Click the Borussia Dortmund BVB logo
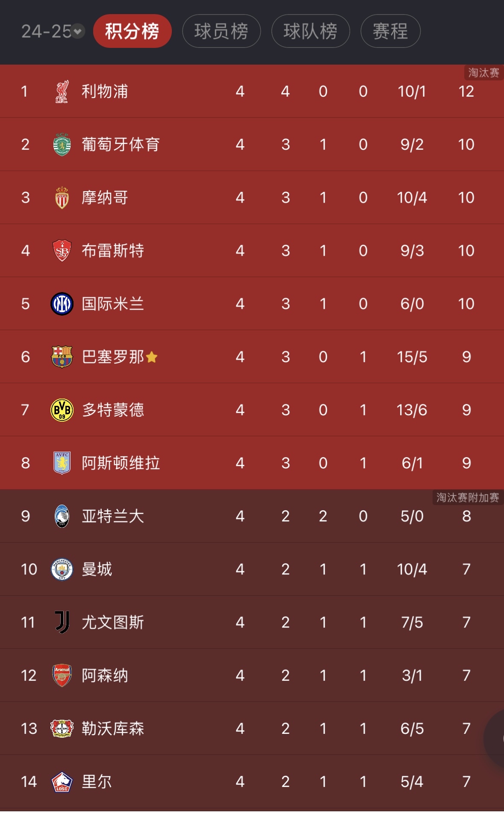 [x=62, y=410]
